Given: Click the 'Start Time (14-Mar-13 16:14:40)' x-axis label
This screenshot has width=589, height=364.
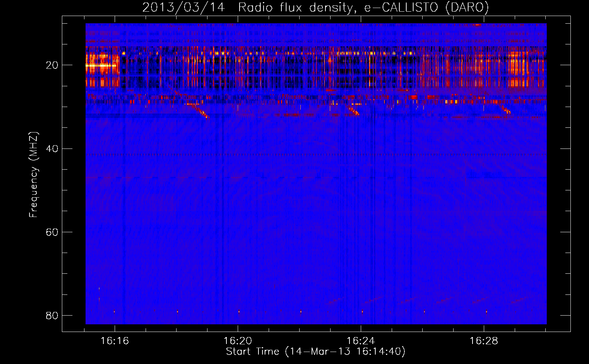Looking at the screenshot, I should point(316,352).
